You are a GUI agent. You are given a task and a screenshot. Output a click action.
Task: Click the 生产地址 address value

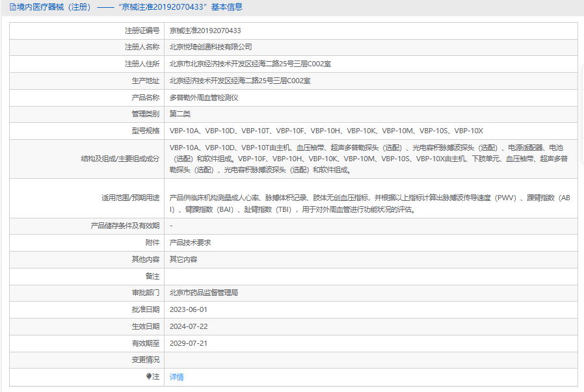[x=240, y=81]
